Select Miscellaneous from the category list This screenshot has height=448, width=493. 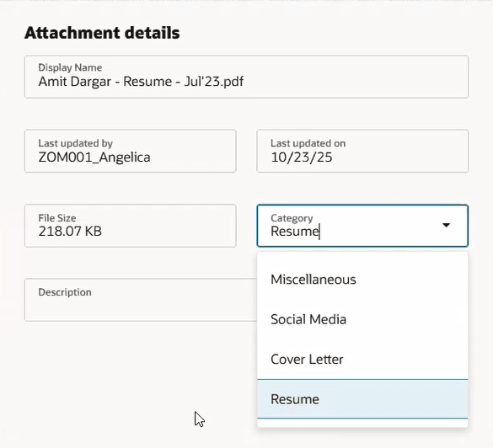(362, 280)
